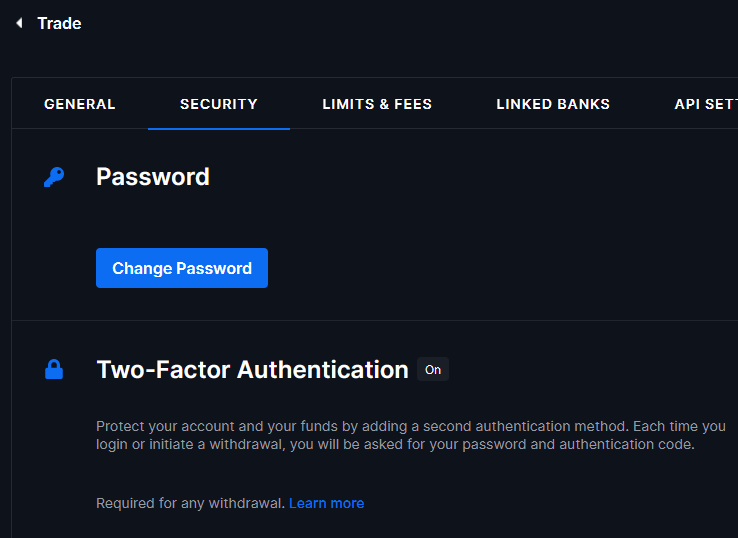Image resolution: width=738 pixels, height=538 pixels.
Task: Click the Required for any withdrawal text
Action: tap(190, 503)
